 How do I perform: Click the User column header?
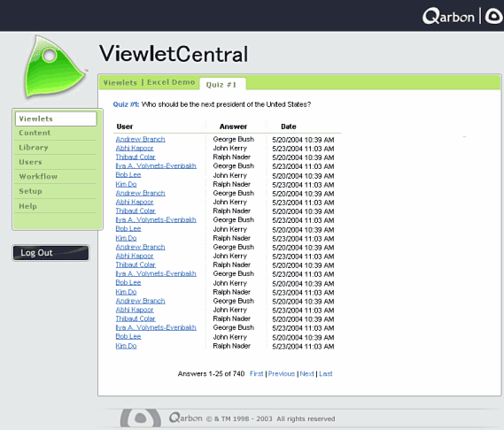(x=125, y=127)
